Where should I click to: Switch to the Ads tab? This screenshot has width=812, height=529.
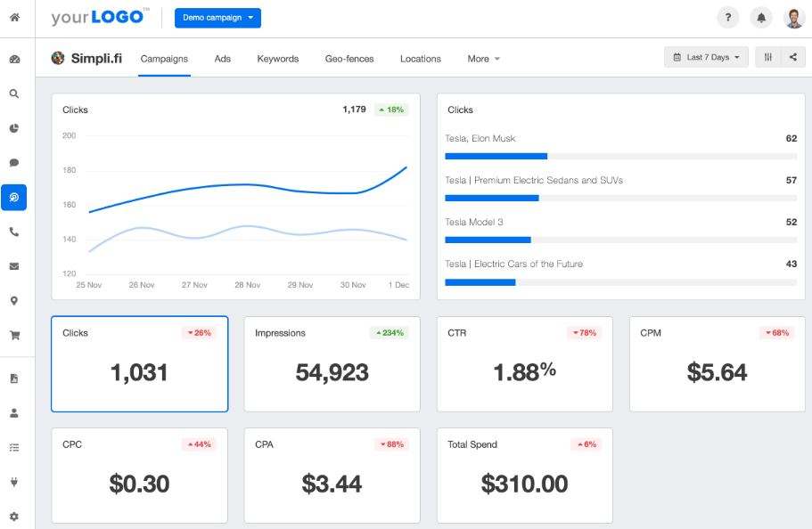223,59
